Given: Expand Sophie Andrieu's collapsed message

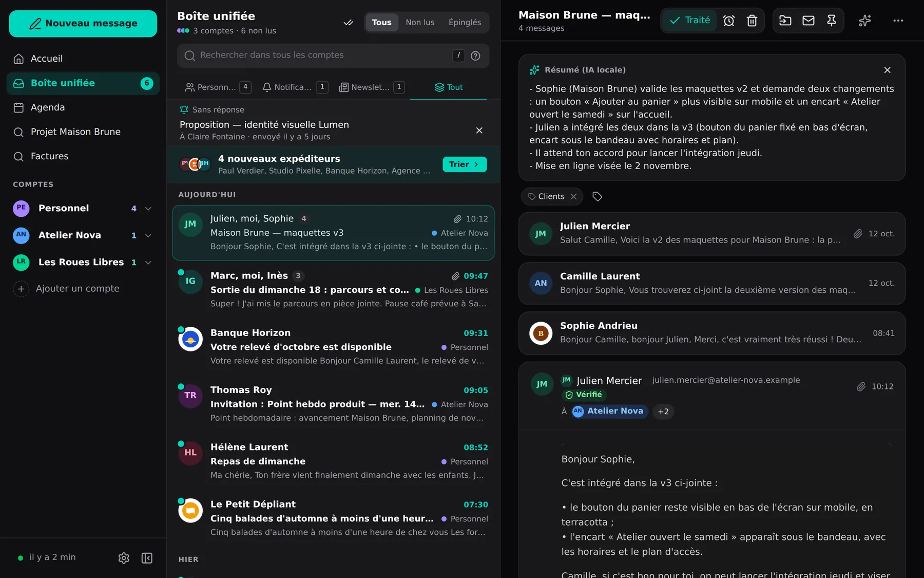Looking at the screenshot, I should pos(712,333).
